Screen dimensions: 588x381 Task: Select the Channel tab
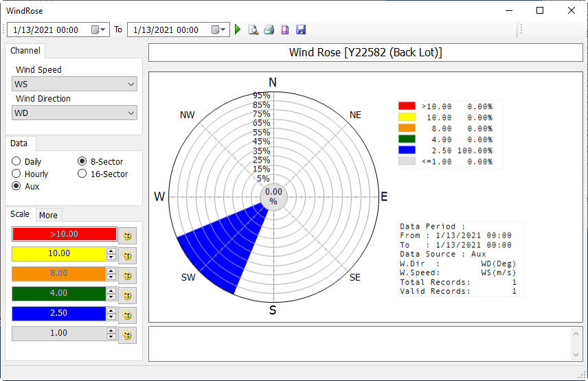pyautogui.click(x=25, y=51)
